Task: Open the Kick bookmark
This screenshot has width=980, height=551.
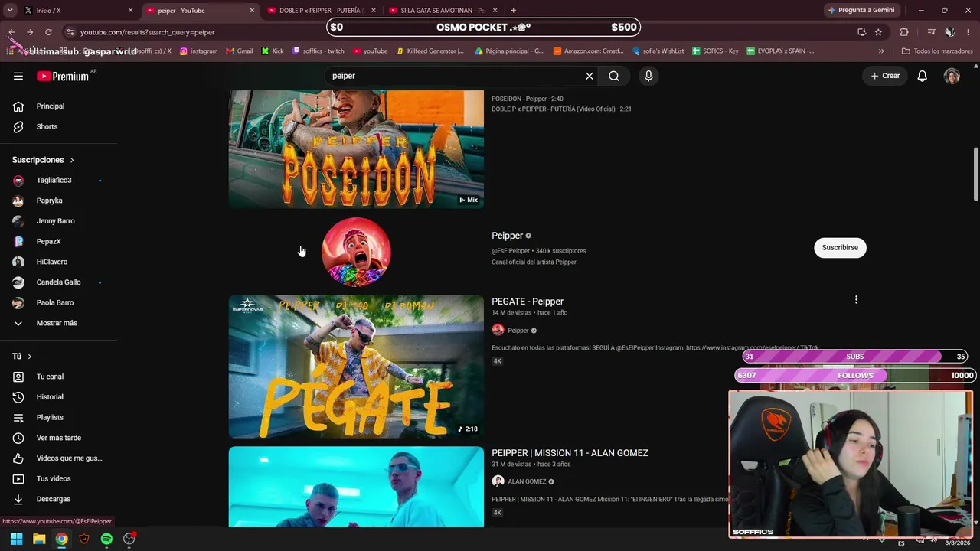Action: (273, 51)
